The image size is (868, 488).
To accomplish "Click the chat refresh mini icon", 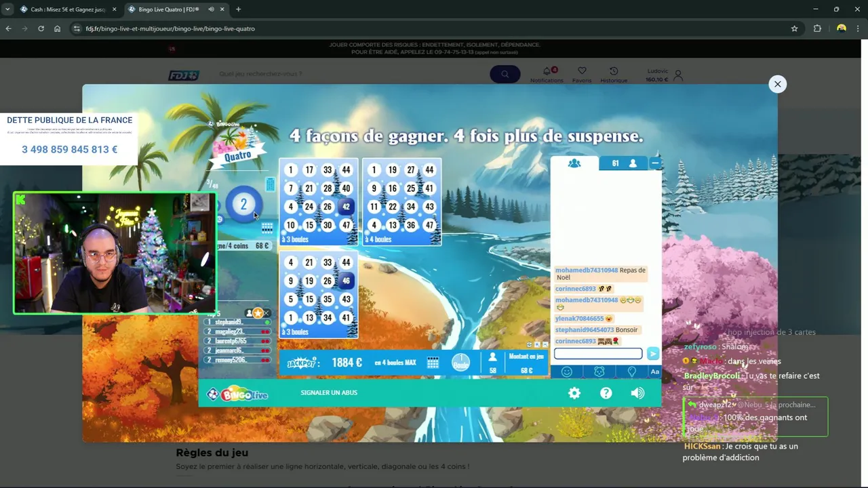I will pos(529,344).
